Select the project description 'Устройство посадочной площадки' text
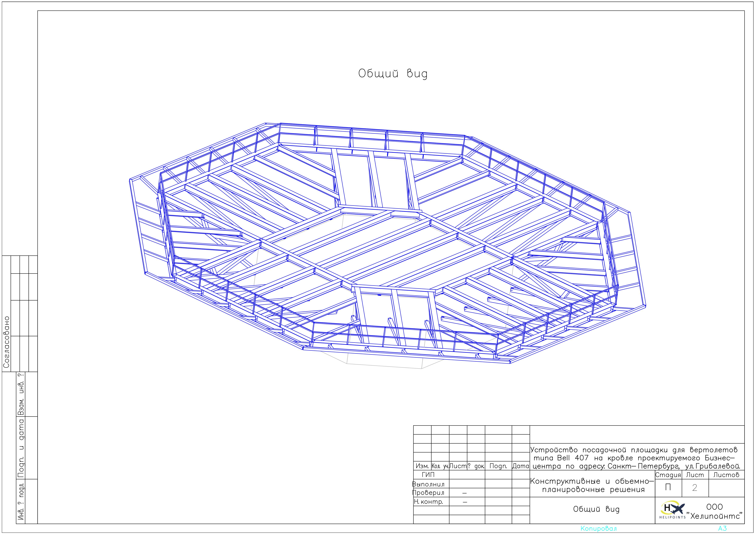Image resolution: width=756 pixels, height=534 pixels. (x=636, y=458)
